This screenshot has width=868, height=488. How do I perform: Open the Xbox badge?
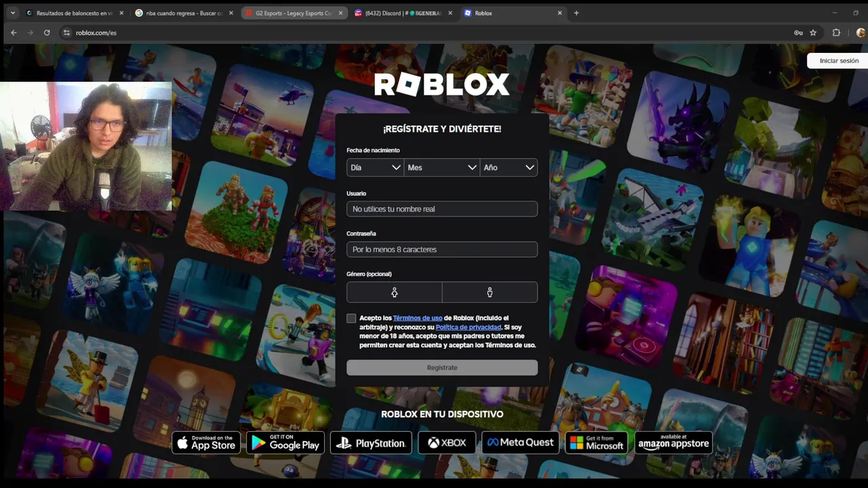pos(447,443)
